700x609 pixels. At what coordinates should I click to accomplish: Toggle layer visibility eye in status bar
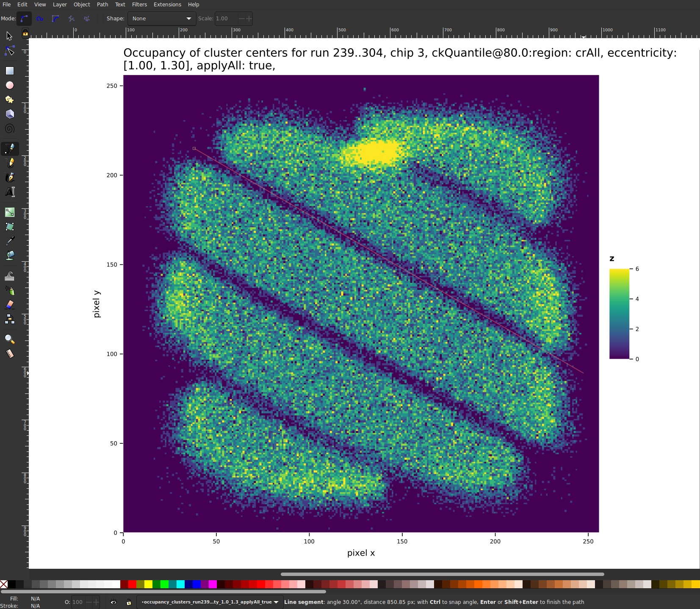point(113,602)
